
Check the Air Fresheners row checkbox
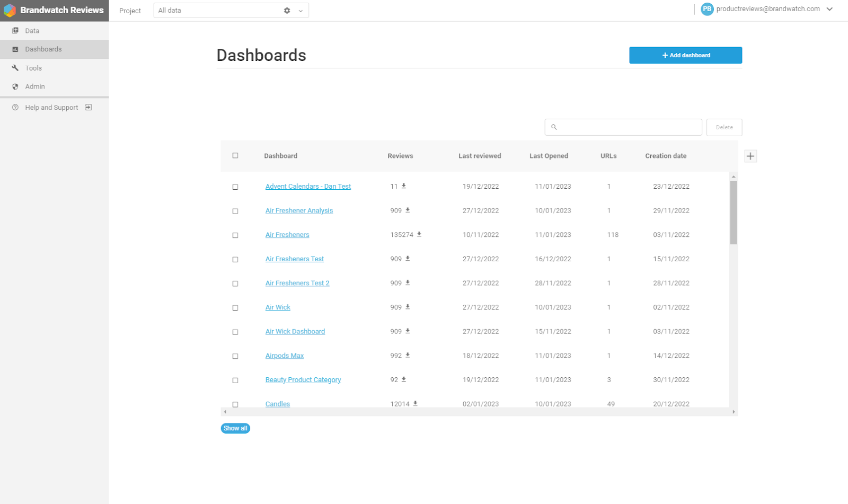[x=235, y=235]
